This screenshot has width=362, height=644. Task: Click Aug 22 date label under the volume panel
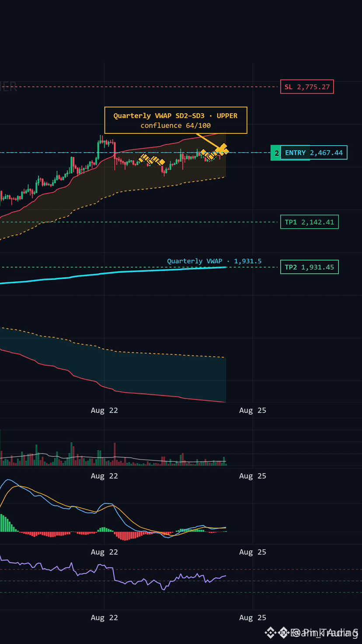tap(104, 476)
